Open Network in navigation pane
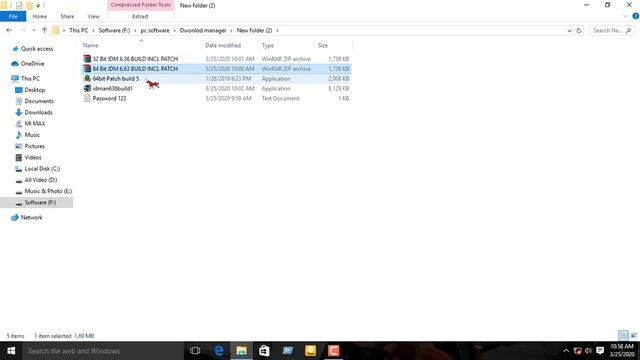This screenshot has height=360, width=640. coord(31,218)
